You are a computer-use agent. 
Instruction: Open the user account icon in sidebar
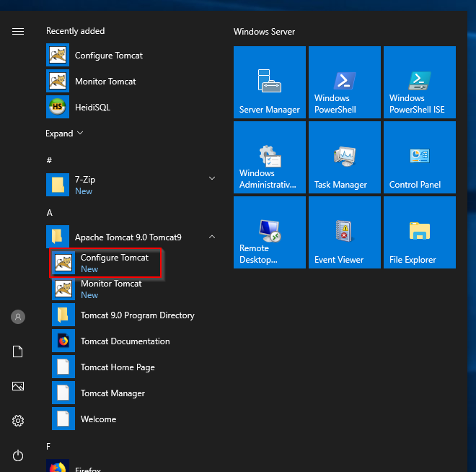(18, 317)
